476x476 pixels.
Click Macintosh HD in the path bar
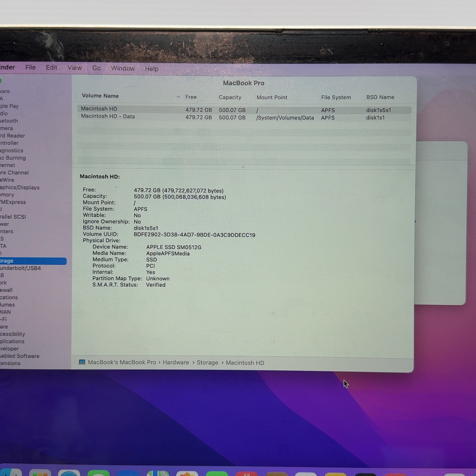(x=245, y=363)
